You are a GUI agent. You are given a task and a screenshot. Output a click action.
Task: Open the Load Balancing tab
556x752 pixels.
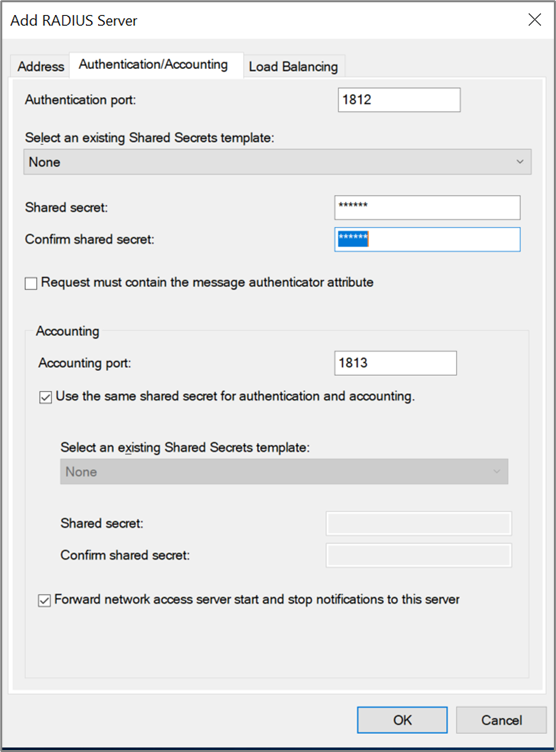click(293, 66)
